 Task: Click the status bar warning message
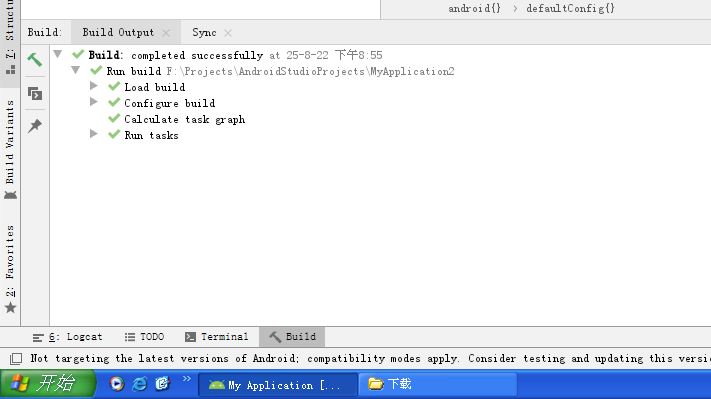(370, 359)
